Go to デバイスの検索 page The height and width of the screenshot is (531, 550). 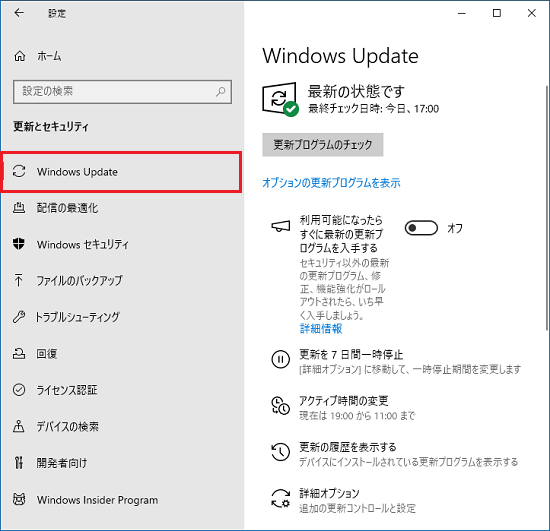121,426
